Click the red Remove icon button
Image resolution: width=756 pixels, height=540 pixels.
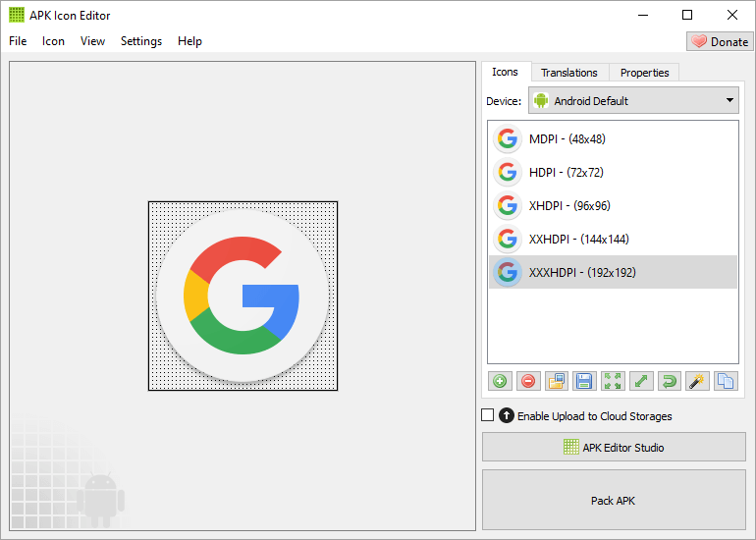click(528, 381)
